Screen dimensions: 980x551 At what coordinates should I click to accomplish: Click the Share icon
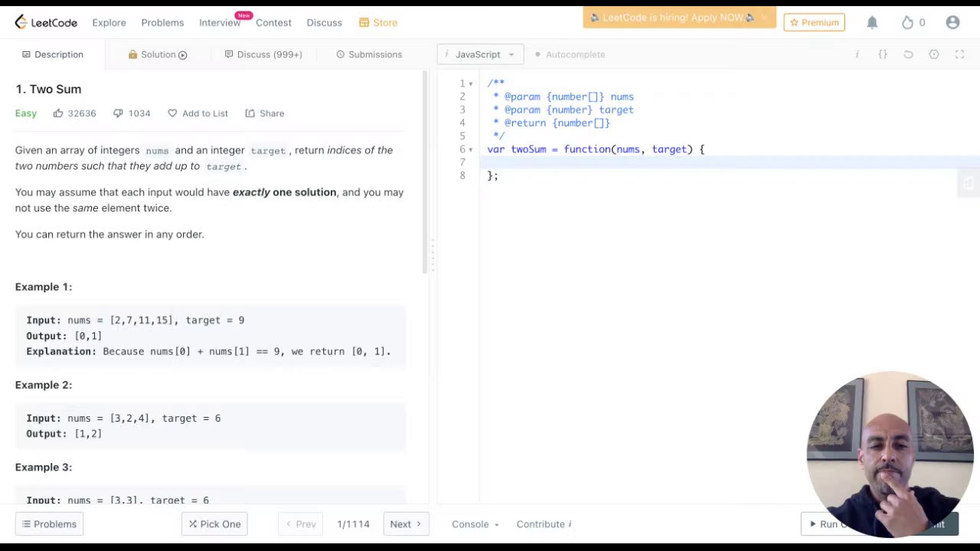coord(250,113)
